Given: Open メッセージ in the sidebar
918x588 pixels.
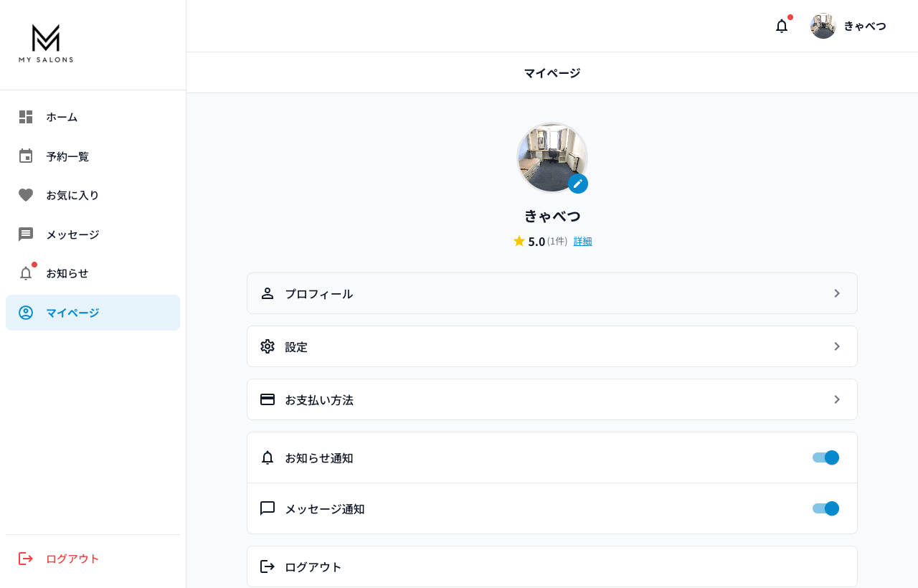Looking at the screenshot, I should [93, 234].
